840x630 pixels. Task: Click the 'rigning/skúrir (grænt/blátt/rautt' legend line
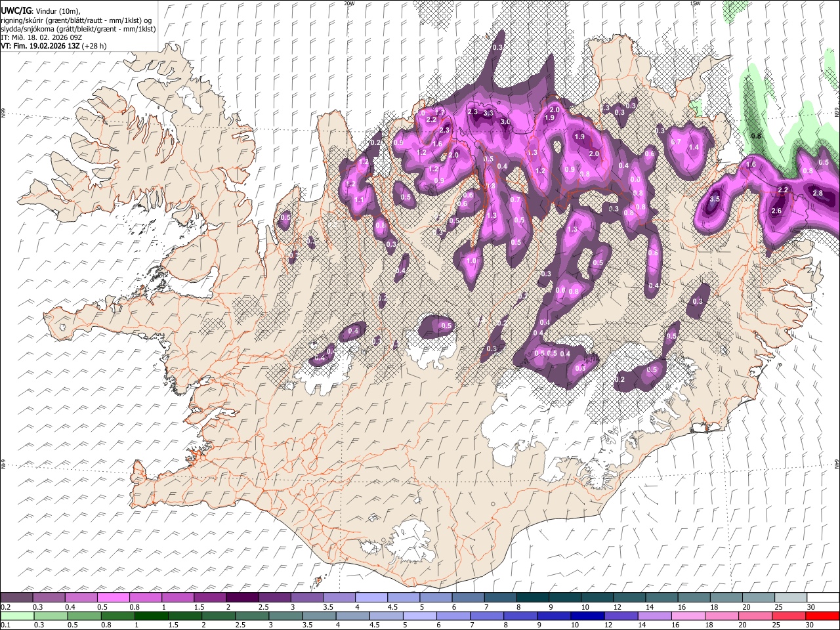point(77,20)
